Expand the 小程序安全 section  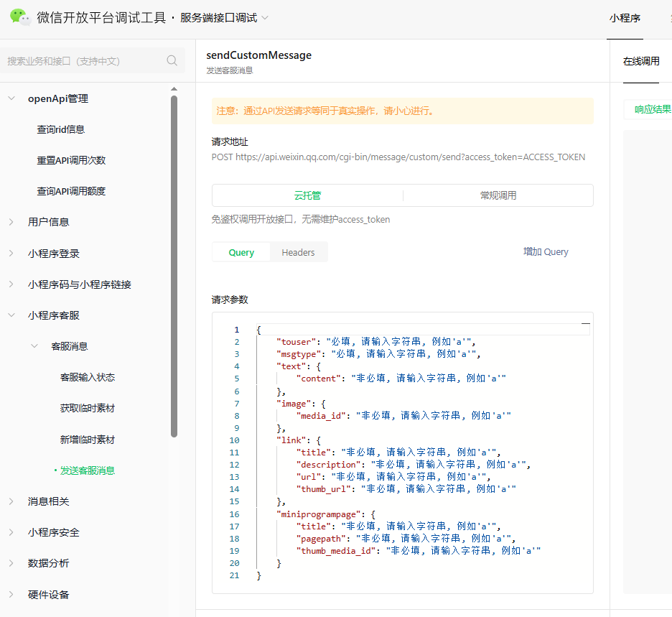point(11,532)
